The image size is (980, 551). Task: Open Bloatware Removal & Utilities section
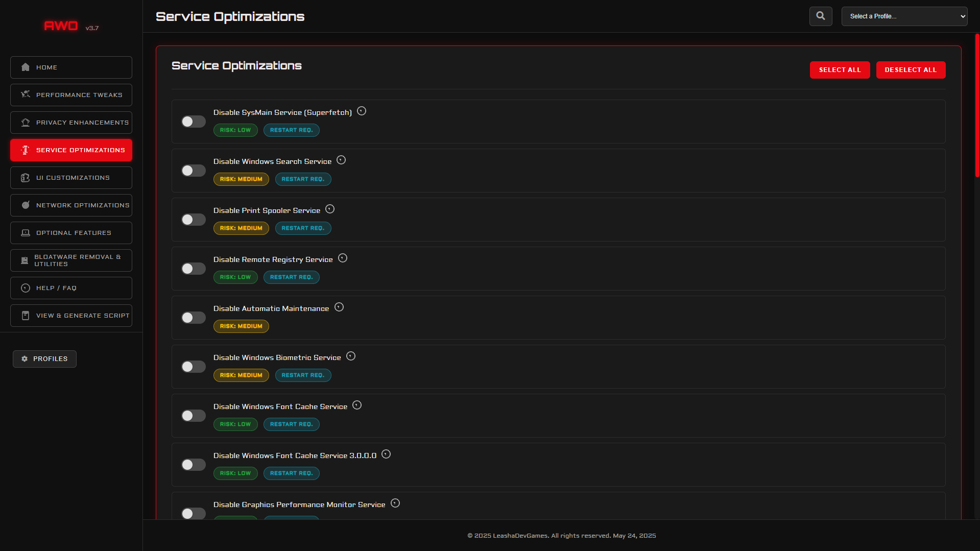point(71,260)
